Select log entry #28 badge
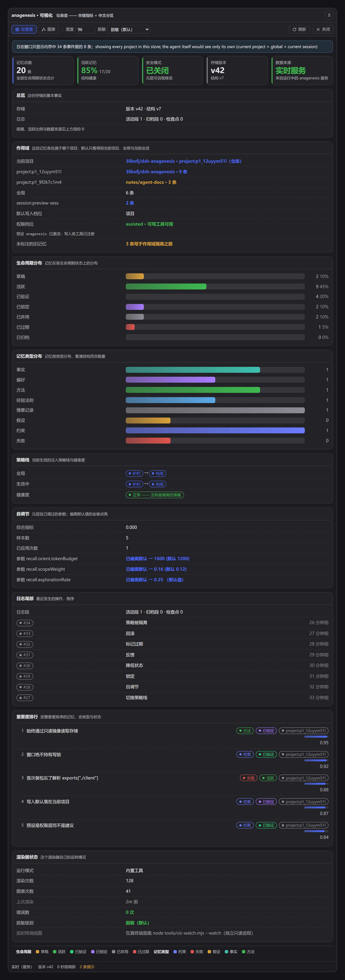Screen dimensions: 345x980 point(25,687)
